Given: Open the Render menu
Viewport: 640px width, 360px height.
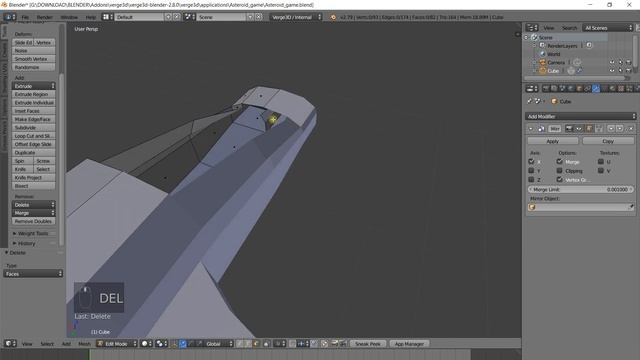Looking at the screenshot, I should [44, 17].
